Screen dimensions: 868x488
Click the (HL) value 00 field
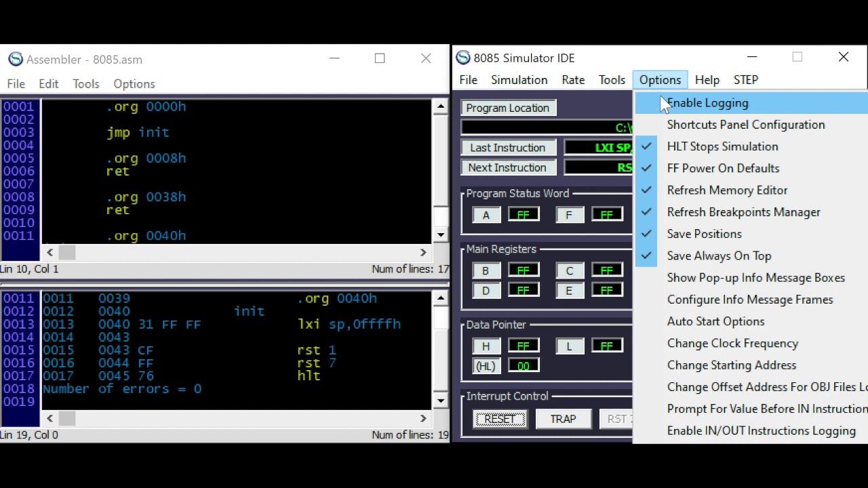524,366
